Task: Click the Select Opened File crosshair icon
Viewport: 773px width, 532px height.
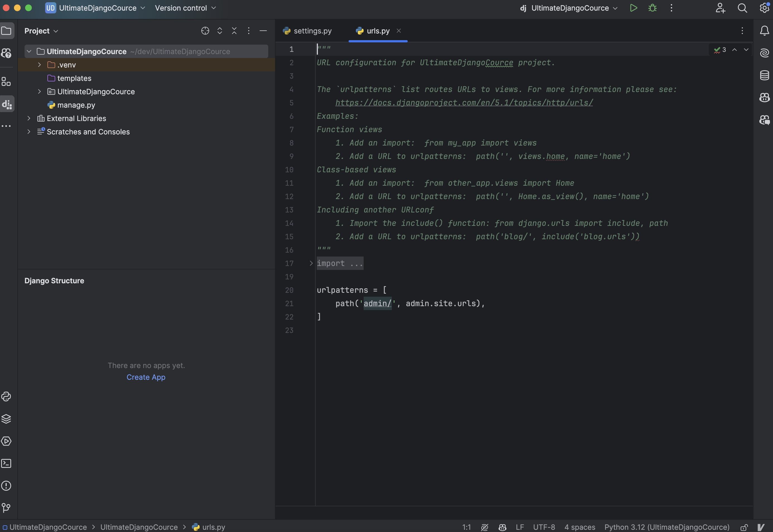Action: [205, 31]
